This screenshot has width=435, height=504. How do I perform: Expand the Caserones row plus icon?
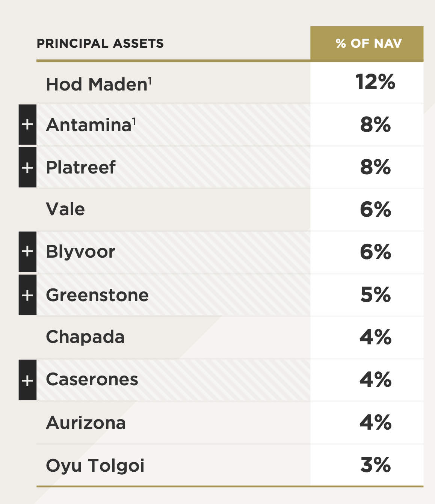[27, 380]
